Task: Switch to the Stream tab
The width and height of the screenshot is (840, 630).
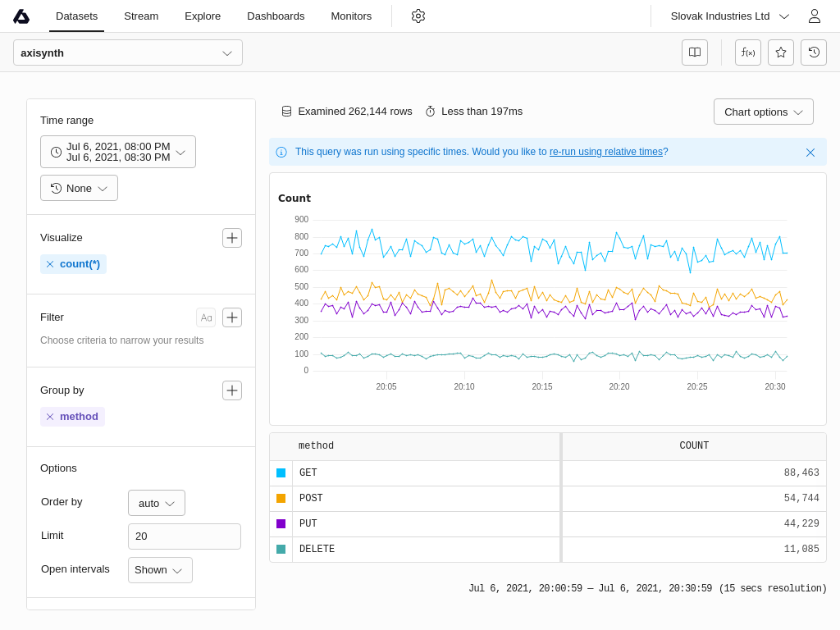Action: point(141,16)
